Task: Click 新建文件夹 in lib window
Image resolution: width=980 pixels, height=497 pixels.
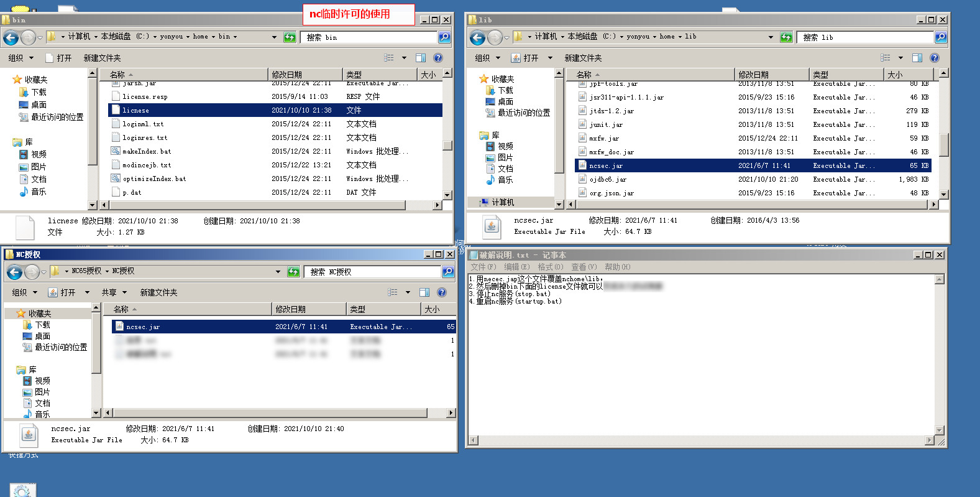Action: [x=583, y=58]
